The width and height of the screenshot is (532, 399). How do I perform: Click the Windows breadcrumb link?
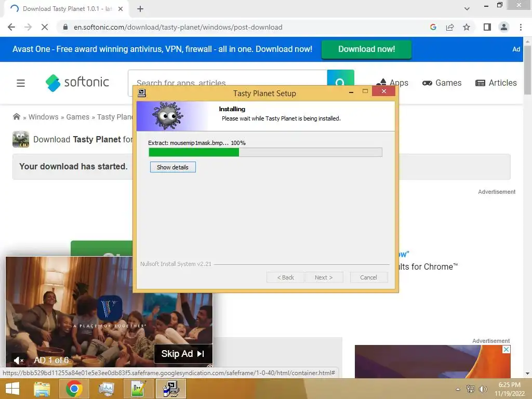click(44, 117)
